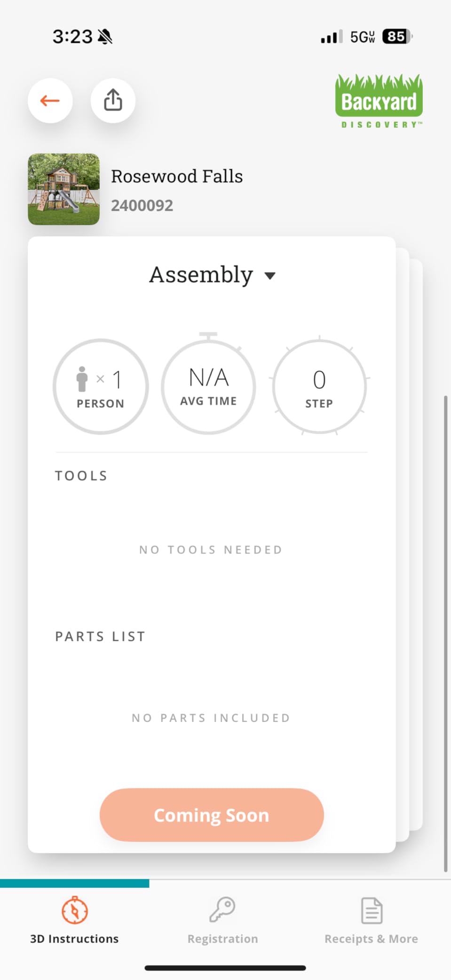Select the 3D Instructions compass icon
Viewport: 451px width, 980px height.
tap(75, 910)
